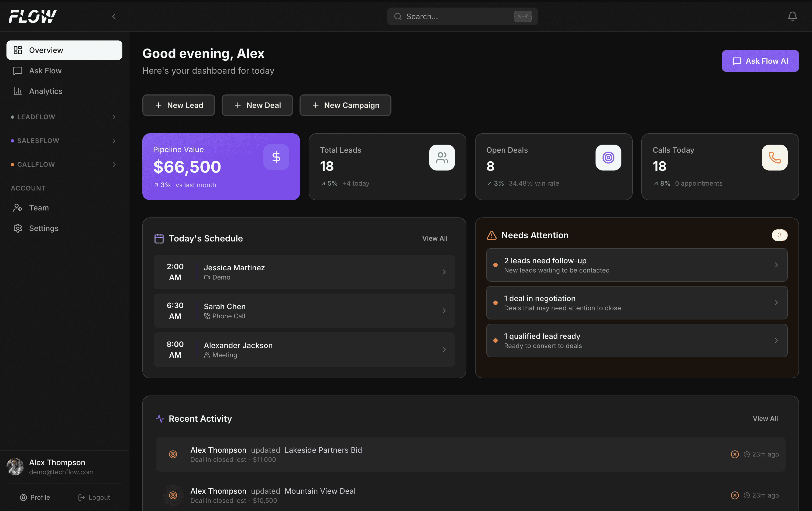Click the dollar icon on Pipeline Value card

click(x=276, y=157)
